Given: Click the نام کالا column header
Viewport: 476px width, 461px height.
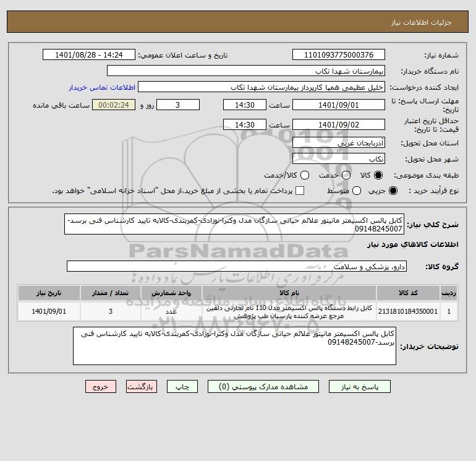Looking at the screenshot, I should [x=289, y=293].
